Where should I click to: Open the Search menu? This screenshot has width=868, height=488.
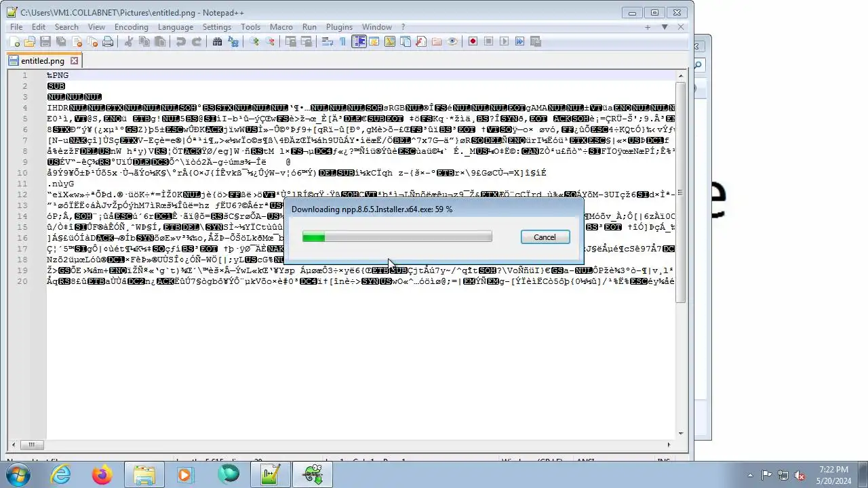click(66, 27)
